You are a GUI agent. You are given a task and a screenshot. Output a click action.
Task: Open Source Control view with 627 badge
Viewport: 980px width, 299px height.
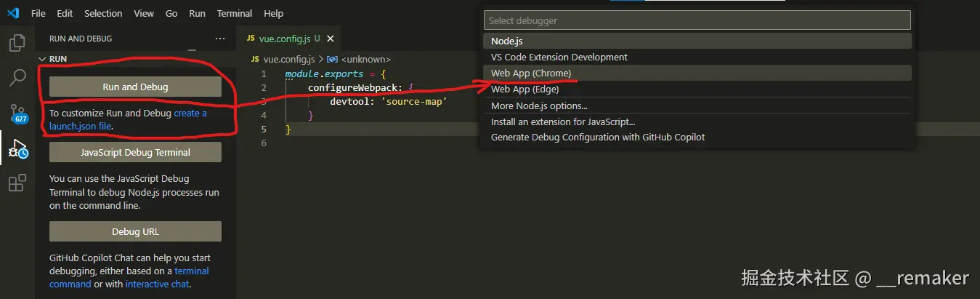point(17,113)
